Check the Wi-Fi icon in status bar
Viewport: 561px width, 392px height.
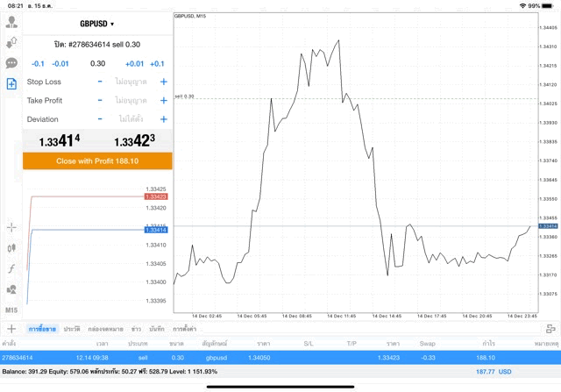point(522,6)
